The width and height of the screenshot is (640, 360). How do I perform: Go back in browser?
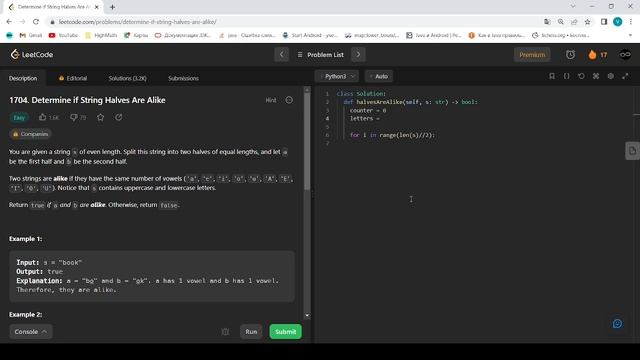(9, 22)
